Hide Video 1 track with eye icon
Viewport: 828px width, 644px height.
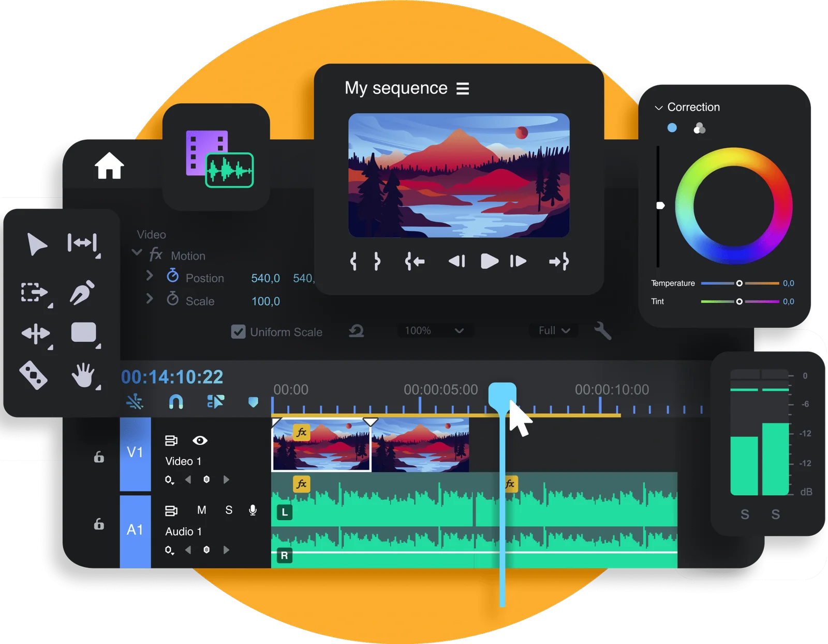[200, 440]
